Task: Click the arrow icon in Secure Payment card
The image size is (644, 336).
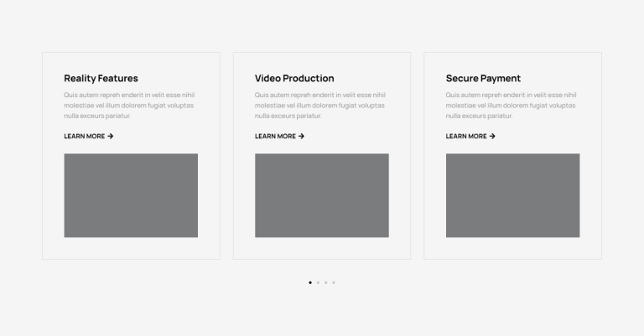Action: click(492, 137)
